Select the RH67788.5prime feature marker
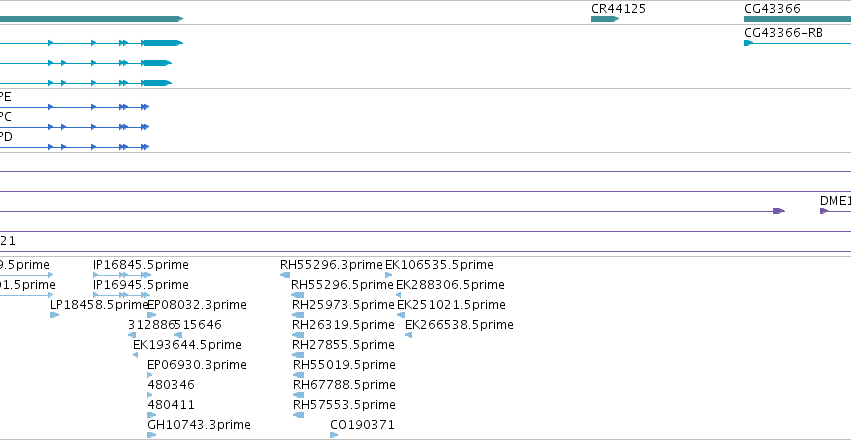This screenshot has height=440, width=851. pyautogui.click(x=299, y=395)
